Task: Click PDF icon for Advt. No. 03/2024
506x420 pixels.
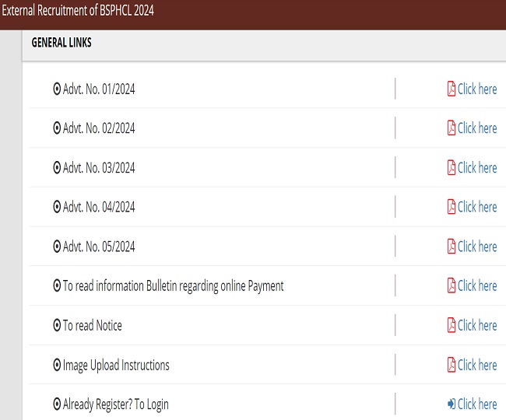Action: pos(451,167)
